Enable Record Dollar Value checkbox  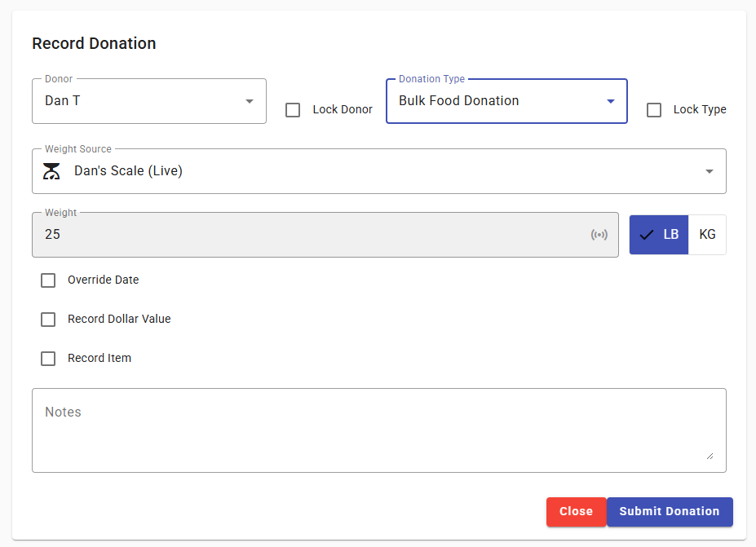[x=48, y=320]
